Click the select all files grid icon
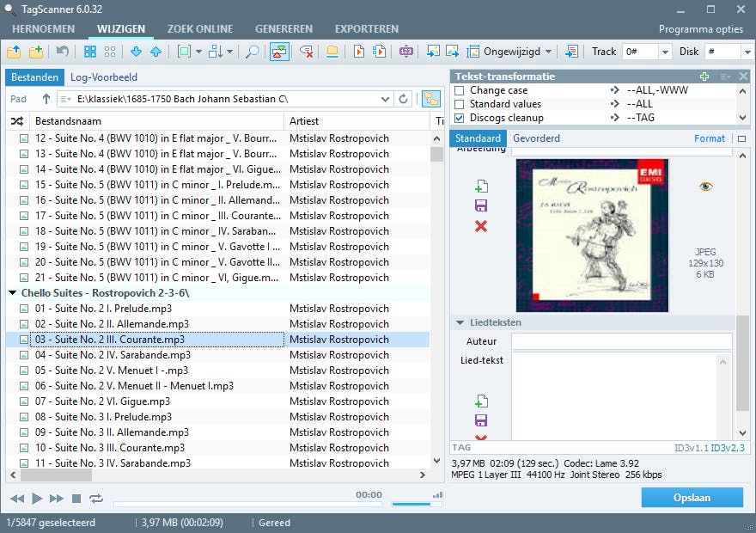The image size is (756, 533). pos(89,52)
